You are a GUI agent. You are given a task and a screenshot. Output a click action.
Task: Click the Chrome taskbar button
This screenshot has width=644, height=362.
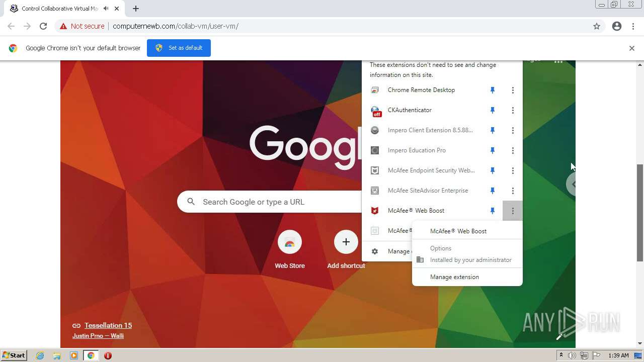pos(91,355)
